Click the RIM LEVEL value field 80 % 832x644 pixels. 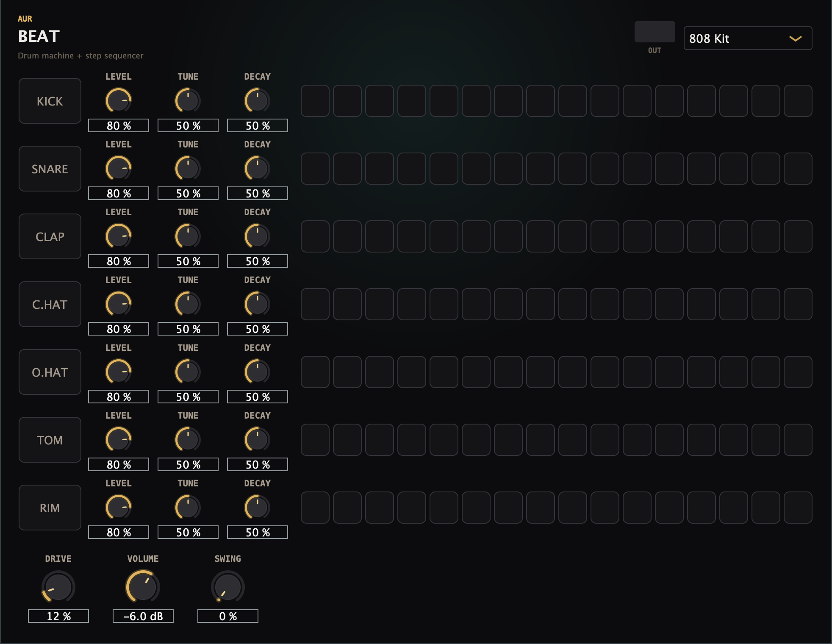coord(119,532)
